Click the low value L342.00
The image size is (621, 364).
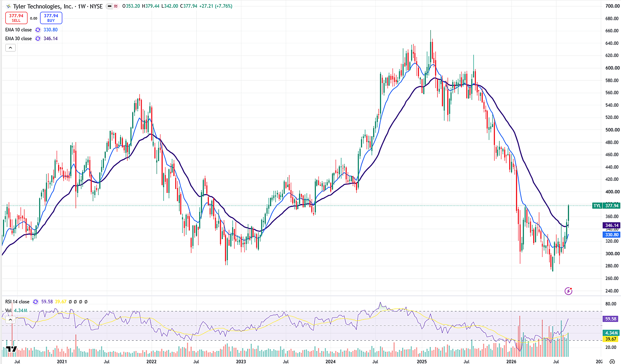point(170,6)
